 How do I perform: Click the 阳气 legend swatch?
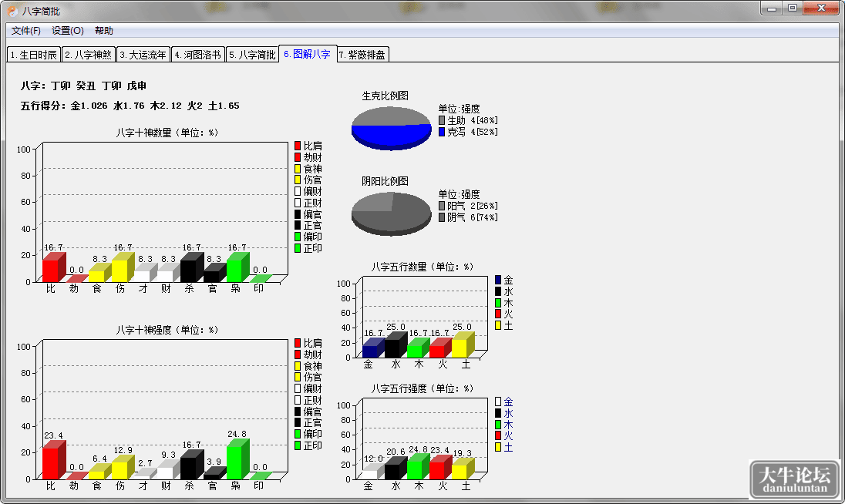(442, 206)
